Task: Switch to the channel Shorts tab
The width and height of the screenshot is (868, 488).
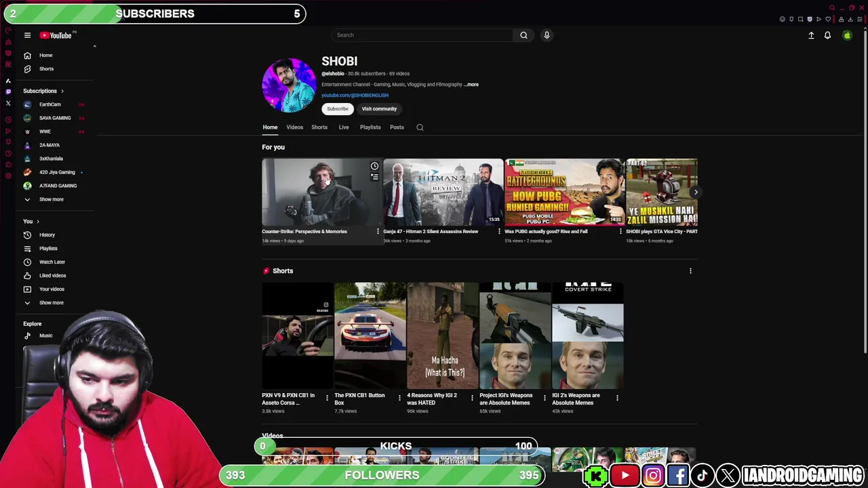Action: click(319, 127)
